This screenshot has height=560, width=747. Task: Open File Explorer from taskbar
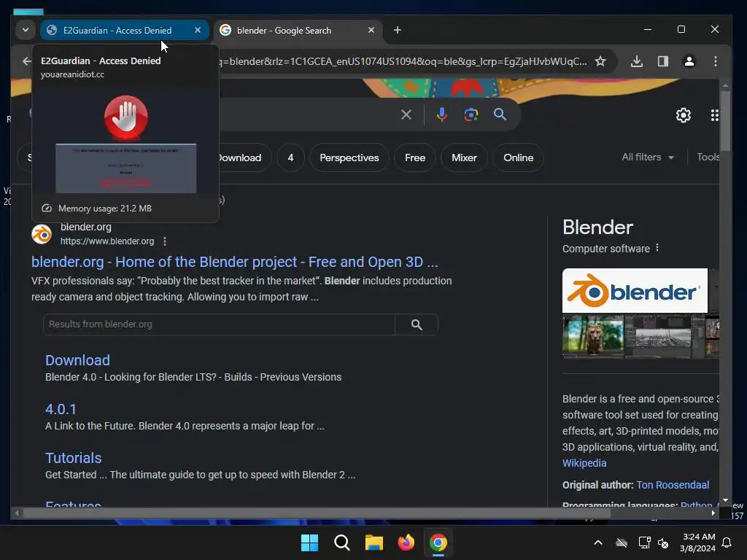click(374, 542)
